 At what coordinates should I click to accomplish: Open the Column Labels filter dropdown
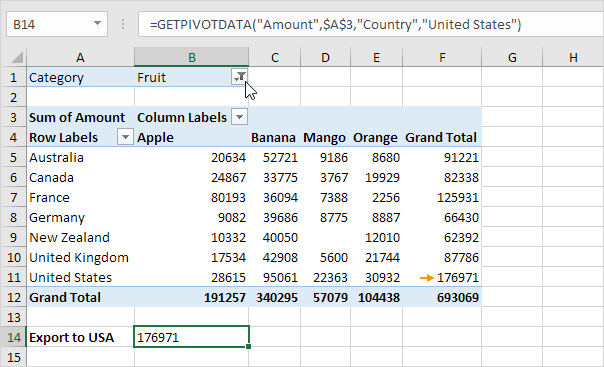(x=240, y=117)
